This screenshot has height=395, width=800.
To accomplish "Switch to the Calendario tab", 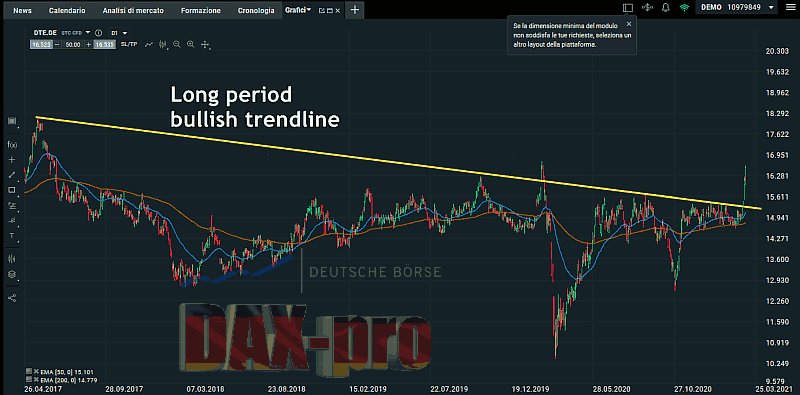I will (67, 10).
